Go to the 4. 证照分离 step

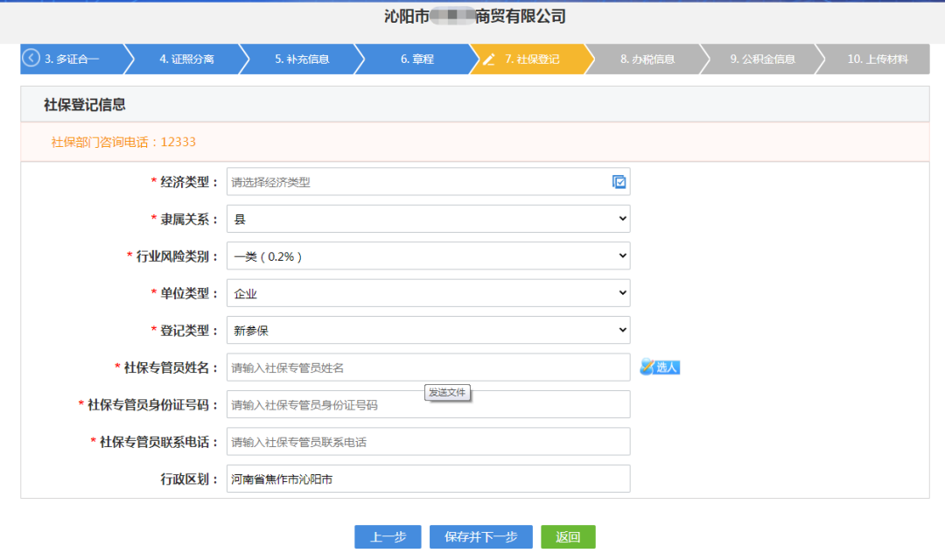[x=185, y=59]
